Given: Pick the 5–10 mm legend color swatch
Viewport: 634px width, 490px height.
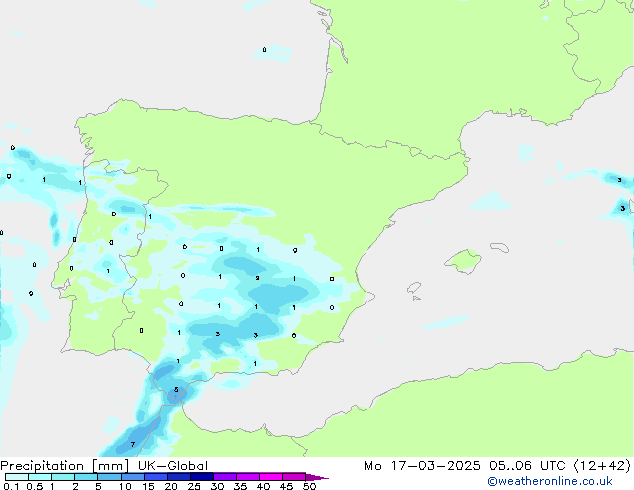Looking at the screenshot, I should click(x=109, y=477).
